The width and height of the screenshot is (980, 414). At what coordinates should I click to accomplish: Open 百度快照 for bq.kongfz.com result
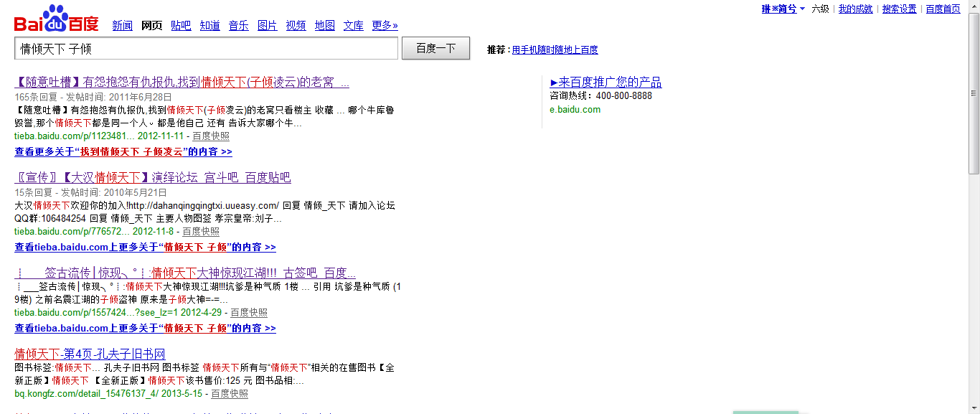tap(230, 394)
